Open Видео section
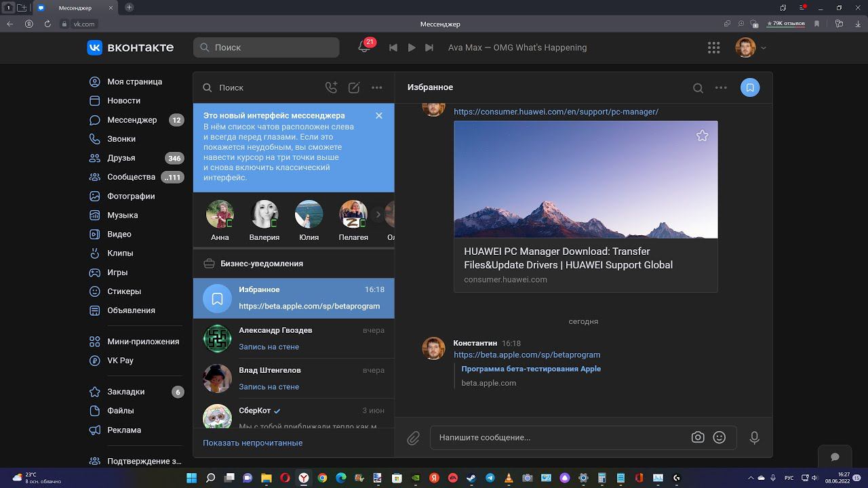The height and width of the screenshot is (488, 868). pos(119,234)
